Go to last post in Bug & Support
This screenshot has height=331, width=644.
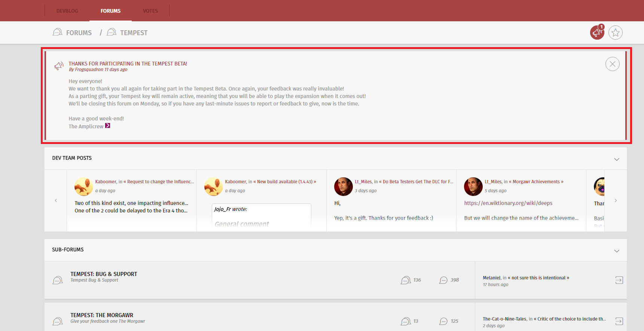tap(619, 280)
